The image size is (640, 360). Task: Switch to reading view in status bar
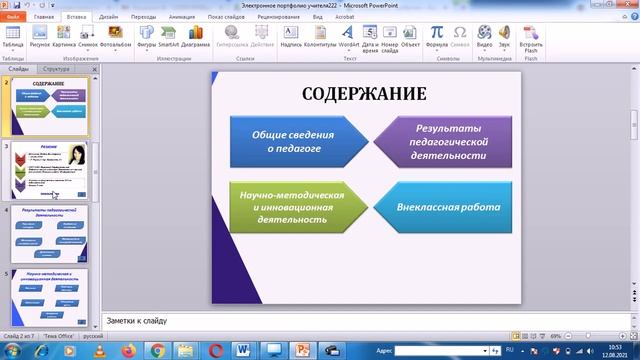533,336
